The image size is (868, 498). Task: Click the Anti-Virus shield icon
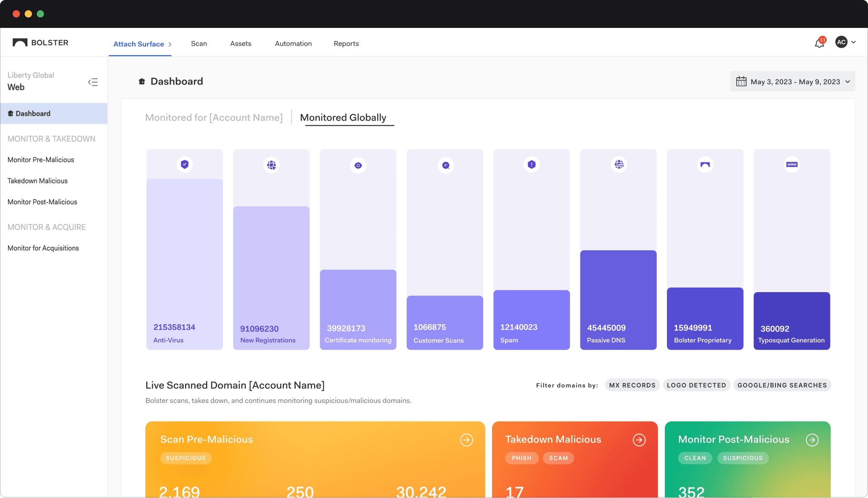185,164
